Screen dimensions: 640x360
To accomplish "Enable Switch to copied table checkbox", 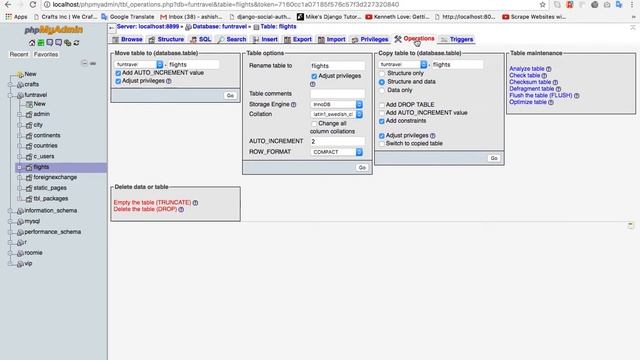I will pyautogui.click(x=382, y=144).
